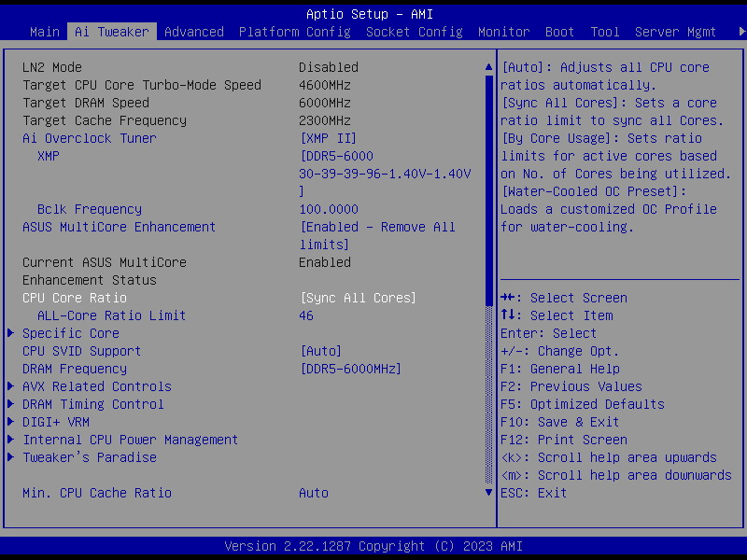The image size is (747, 560).
Task: Click the F2: Previous Values hint
Action: (x=571, y=386)
